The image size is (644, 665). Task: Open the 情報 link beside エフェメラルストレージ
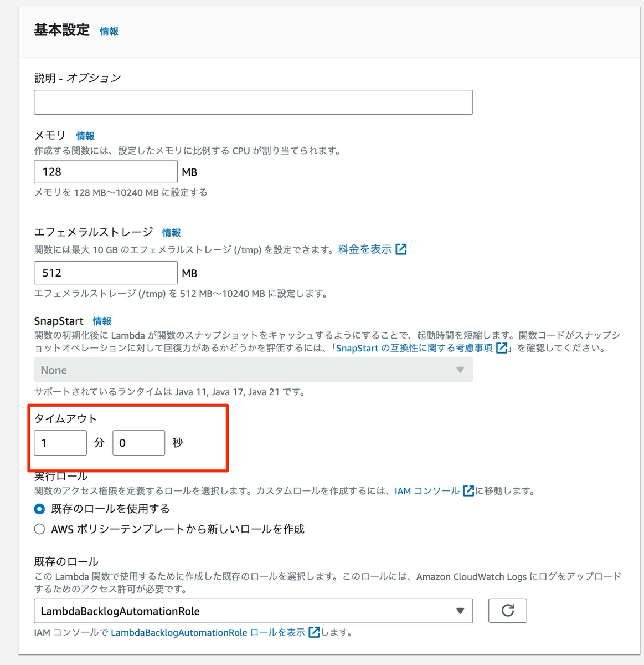pyautogui.click(x=172, y=233)
